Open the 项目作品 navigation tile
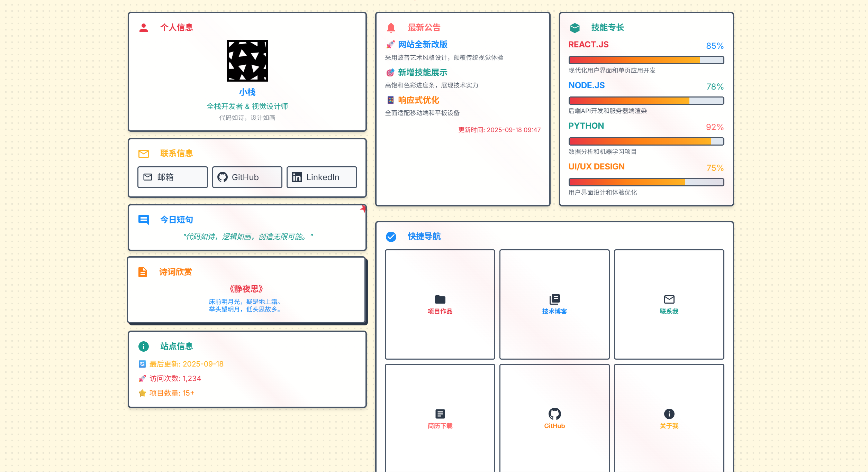This screenshot has width=868, height=472. 440,304
